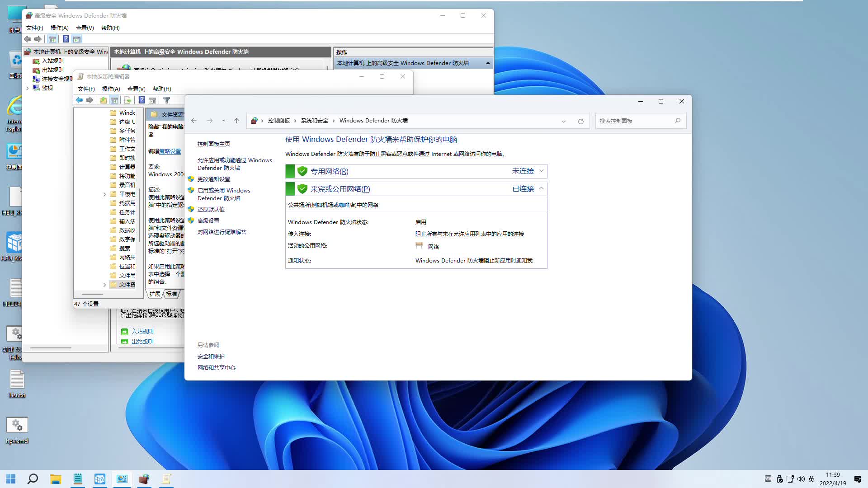
Task: Switch to 标准 tab in group policy editor
Action: coord(171,294)
